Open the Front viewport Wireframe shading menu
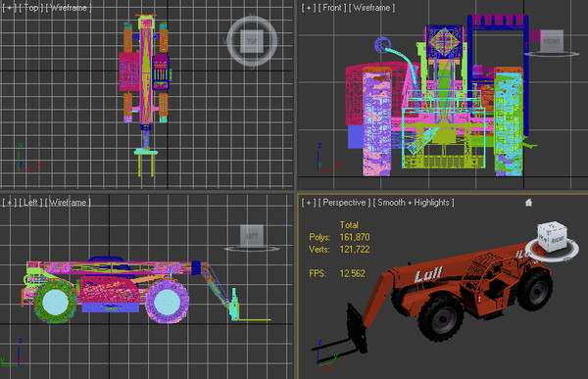The height and width of the screenshot is (379, 588). [x=371, y=8]
